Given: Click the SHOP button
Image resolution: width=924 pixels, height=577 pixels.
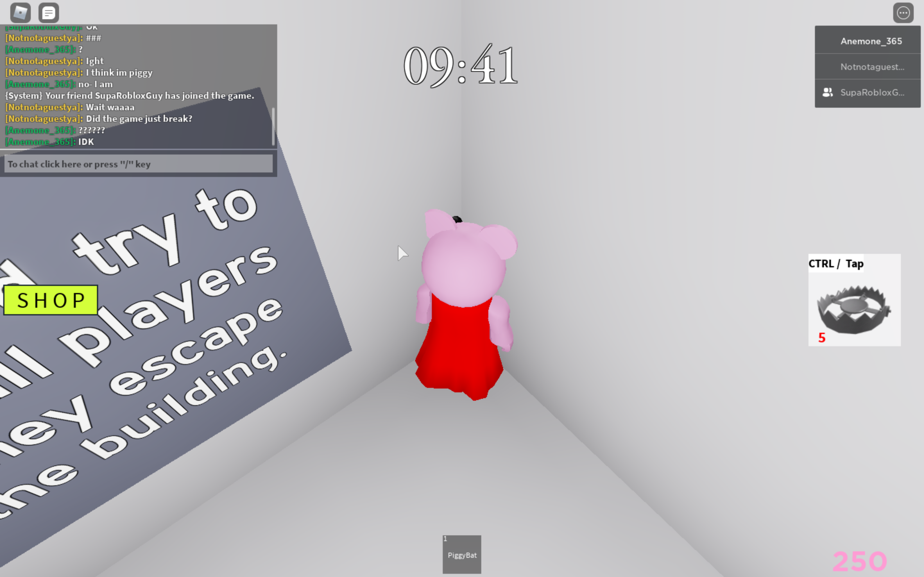Looking at the screenshot, I should pyautogui.click(x=52, y=300).
